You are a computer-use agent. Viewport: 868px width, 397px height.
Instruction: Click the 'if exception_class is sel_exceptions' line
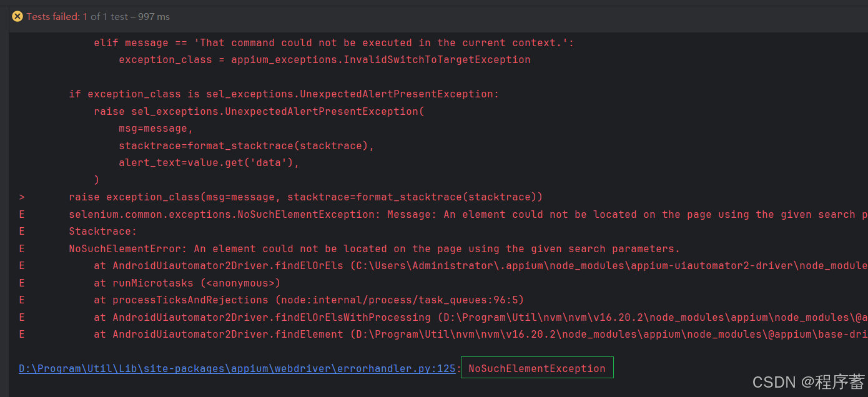click(x=284, y=94)
